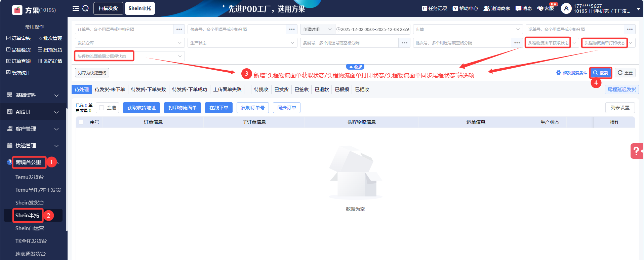644x260 pixels.
Task: Expand 快递管理 sidebar section
Action: click(x=33, y=146)
